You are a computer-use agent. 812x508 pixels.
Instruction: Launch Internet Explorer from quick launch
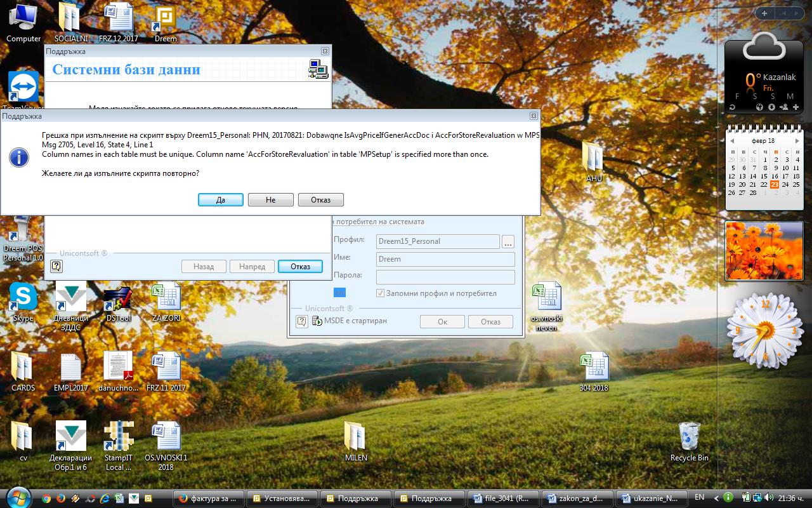click(x=105, y=498)
